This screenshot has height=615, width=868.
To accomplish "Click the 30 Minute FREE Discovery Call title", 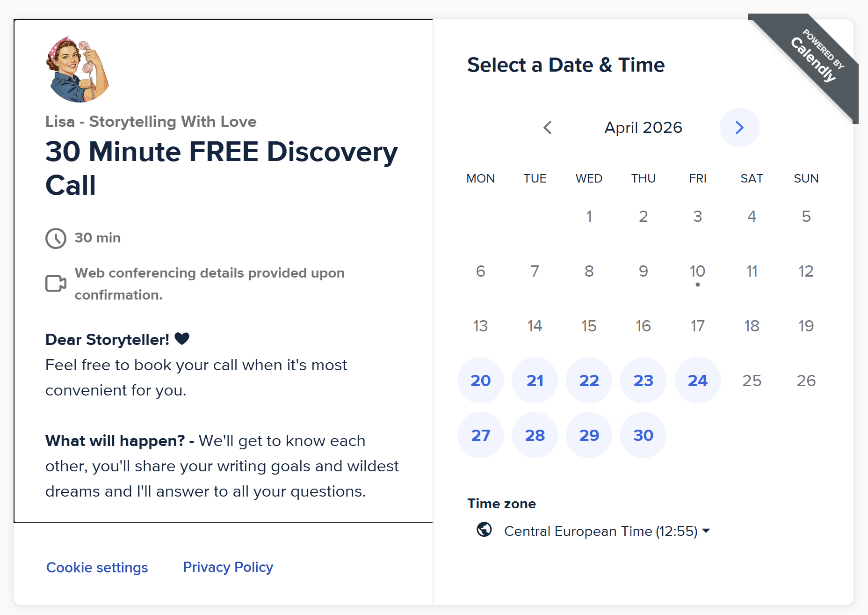I will point(221,168).
